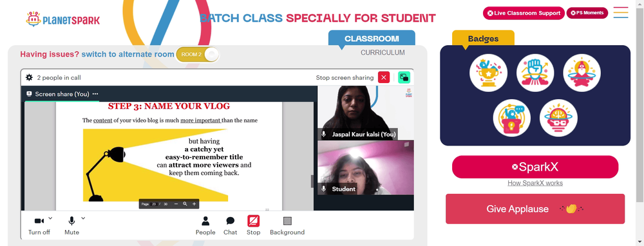This screenshot has width=644, height=246.
Task: Open How SparkX works link
Action: coord(535,183)
